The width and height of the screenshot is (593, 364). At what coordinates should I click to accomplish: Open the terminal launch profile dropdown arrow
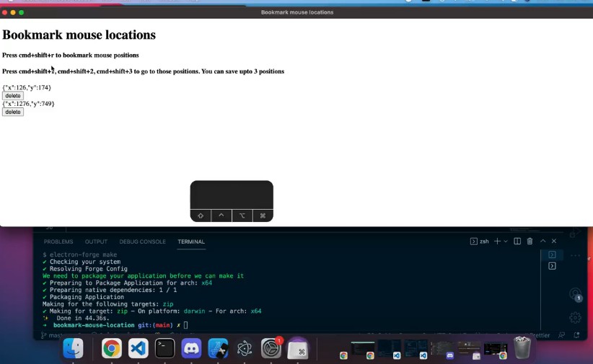coord(506,241)
